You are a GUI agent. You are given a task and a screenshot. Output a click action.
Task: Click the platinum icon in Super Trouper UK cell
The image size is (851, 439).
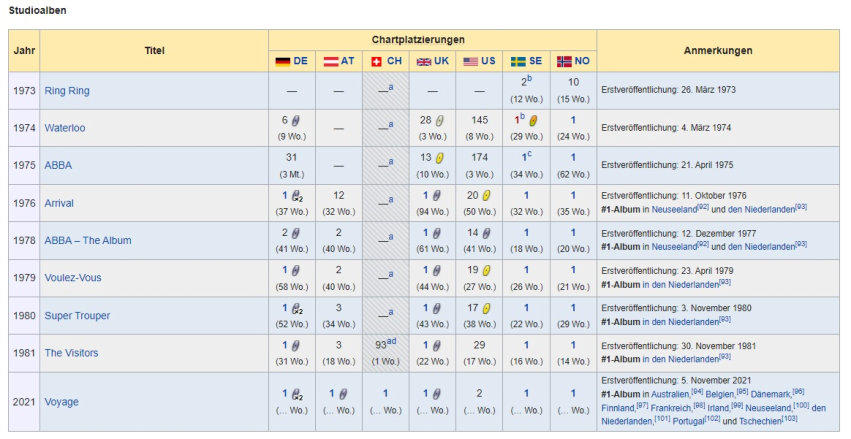(x=436, y=309)
